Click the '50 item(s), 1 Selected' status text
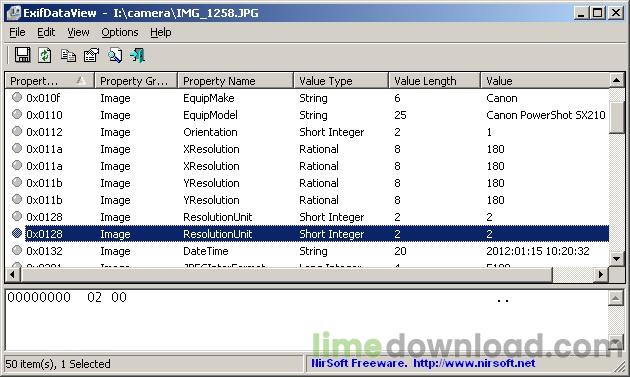This screenshot has width=630, height=377. point(58,364)
